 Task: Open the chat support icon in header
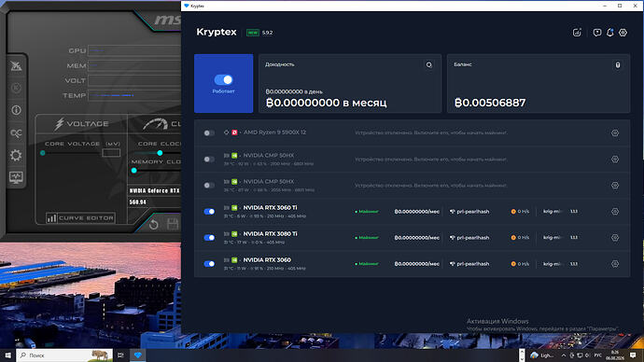tap(597, 33)
